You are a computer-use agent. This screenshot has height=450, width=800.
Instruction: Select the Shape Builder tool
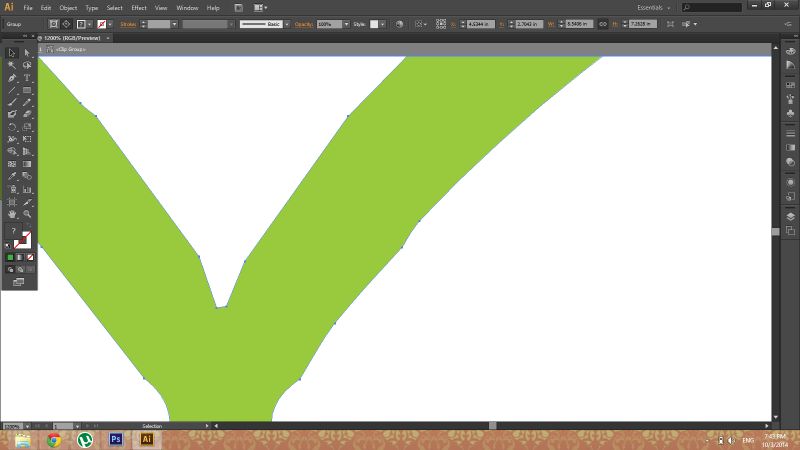[12, 152]
